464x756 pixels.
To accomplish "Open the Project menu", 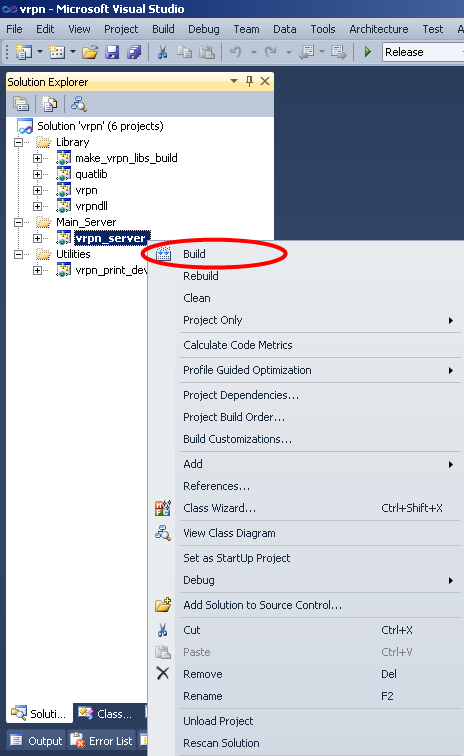I will point(121,29).
